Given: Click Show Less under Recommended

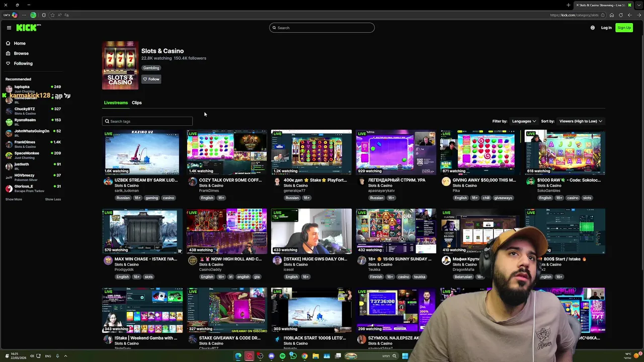Looking at the screenshot, I should [x=53, y=199].
